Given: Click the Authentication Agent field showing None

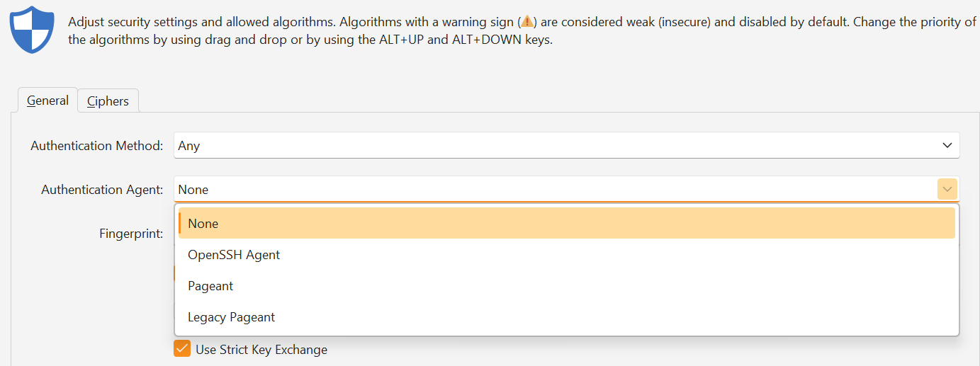Looking at the screenshot, I should point(567,189).
